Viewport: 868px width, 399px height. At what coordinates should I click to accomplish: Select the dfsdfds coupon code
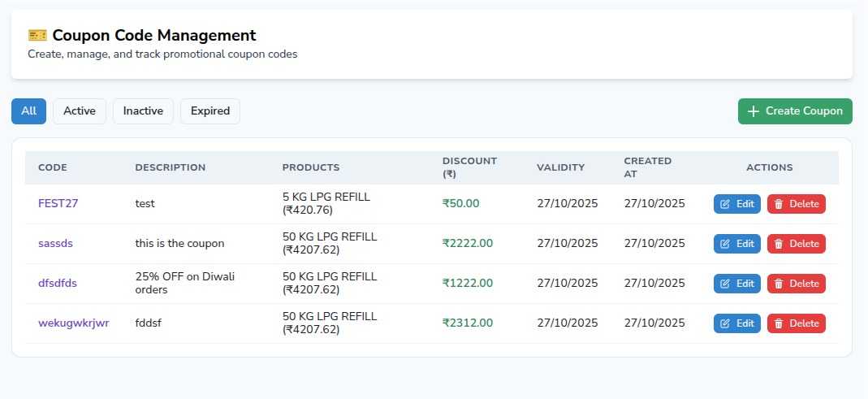pyautogui.click(x=58, y=284)
